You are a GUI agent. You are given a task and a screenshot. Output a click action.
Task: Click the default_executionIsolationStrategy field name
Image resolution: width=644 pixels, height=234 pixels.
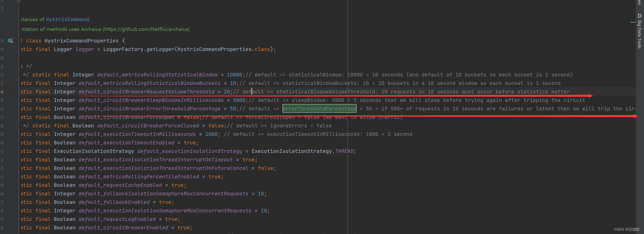[x=190, y=151]
